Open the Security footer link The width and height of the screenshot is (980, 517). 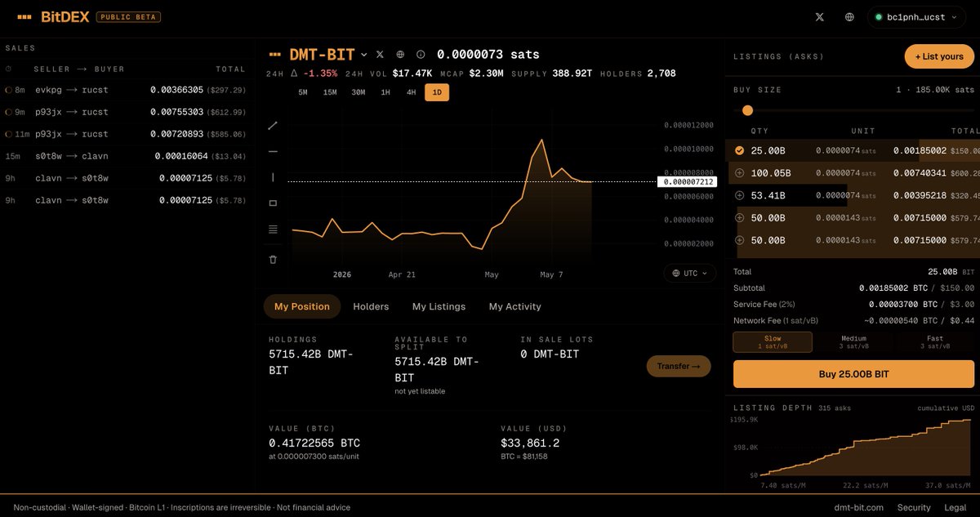tap(914, 507)
